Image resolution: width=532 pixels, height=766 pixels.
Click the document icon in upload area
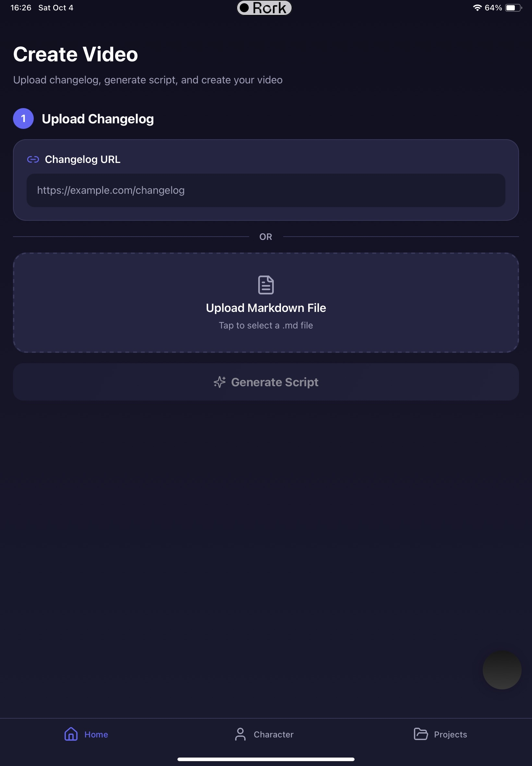point(266,285)
